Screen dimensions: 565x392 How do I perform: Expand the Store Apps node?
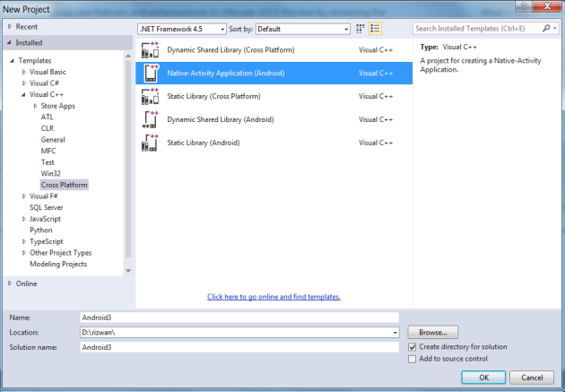coord(35,106)
